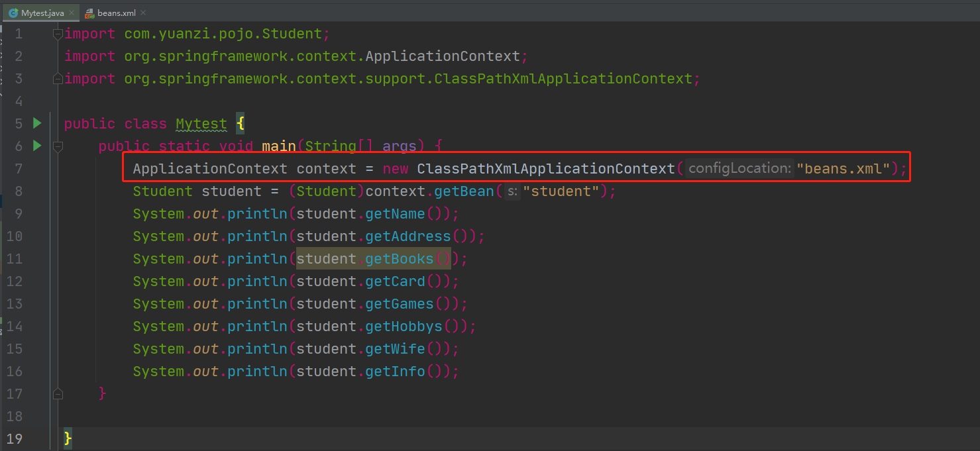Click the closing brace on line 19
Screen dimensions: 980x451
[68, 438]
